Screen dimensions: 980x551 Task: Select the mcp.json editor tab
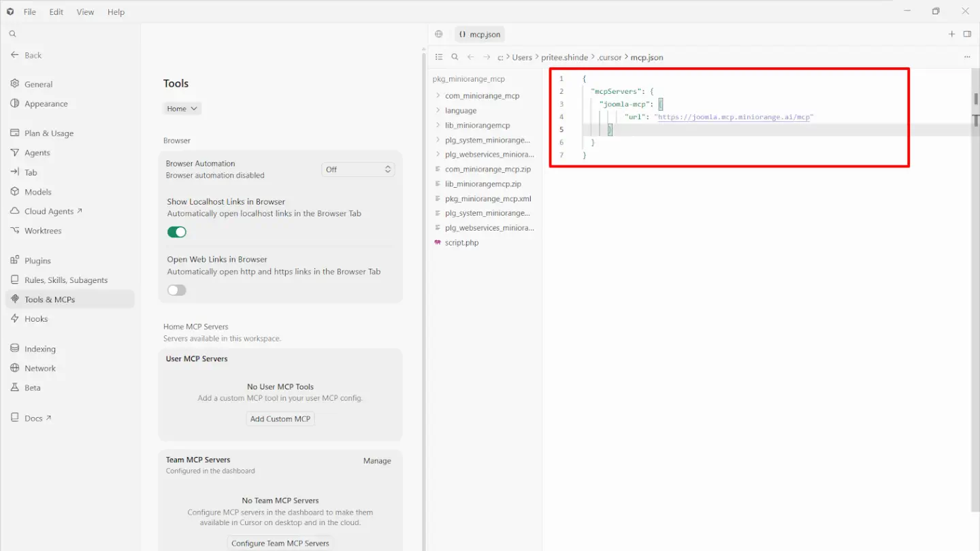(x=480, y=34)
